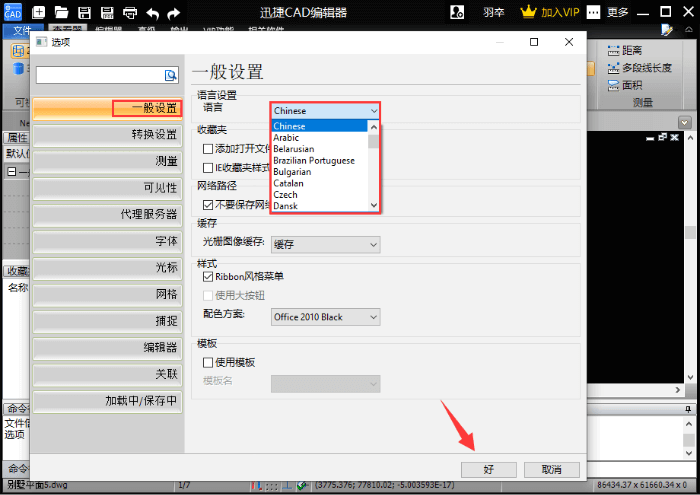Choose Czech from the language list
Screen dimensions: 700x495
pyautogui.click(x=320, y=195)
